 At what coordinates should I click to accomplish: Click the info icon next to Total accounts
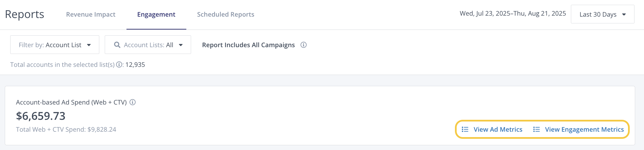119,64
